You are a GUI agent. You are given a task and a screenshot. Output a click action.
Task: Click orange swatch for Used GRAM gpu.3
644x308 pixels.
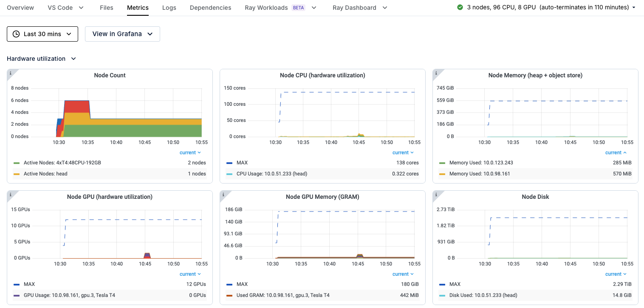[229, 295]
